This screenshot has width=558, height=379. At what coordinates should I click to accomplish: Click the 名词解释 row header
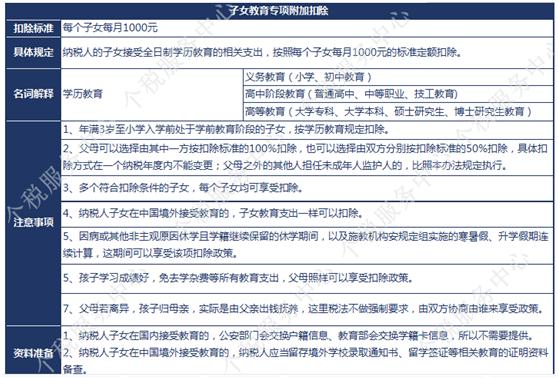coord(33,94)
